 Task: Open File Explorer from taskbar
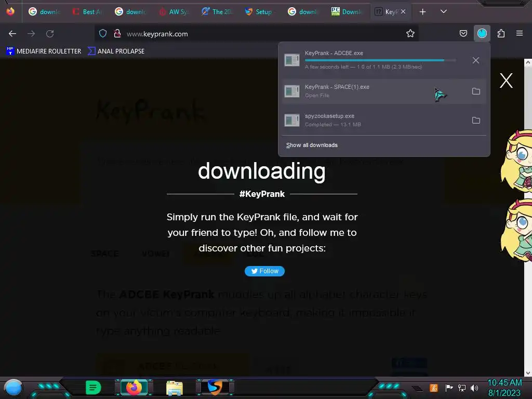175,388
